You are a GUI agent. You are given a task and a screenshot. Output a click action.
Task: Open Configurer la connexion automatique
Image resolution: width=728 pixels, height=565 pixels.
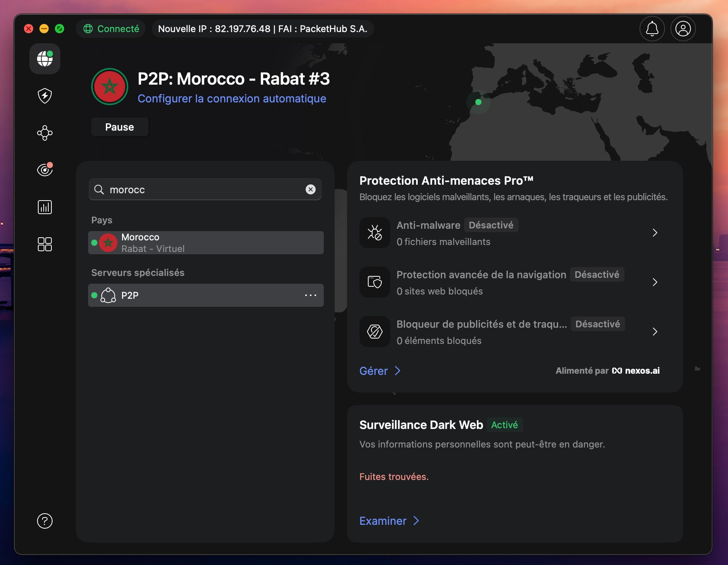click(232, 99)
